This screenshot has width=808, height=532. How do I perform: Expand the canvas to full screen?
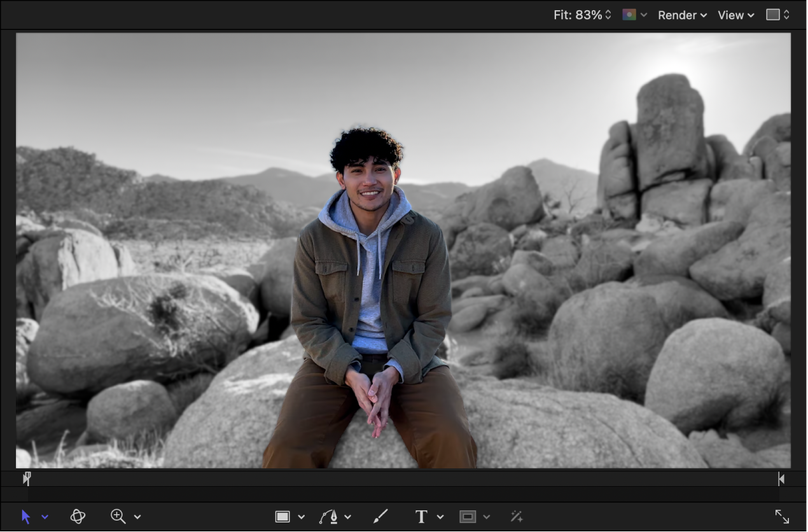(781, 516)
